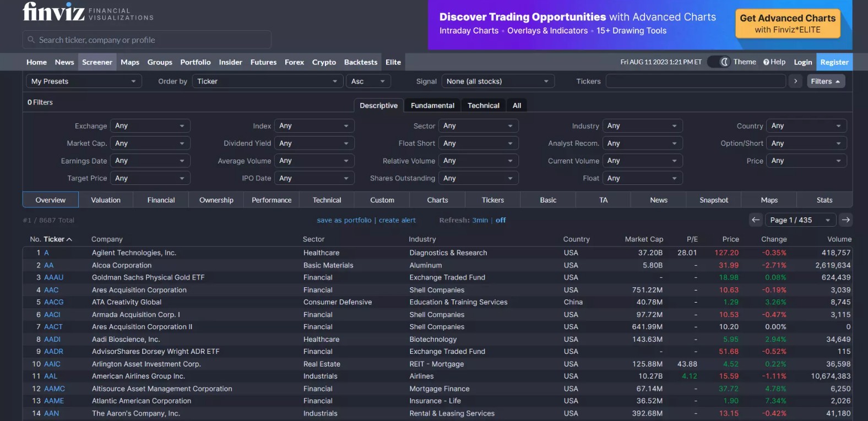Open ticker AACG link
Screen dimensions: 868x421
(54, 302)
